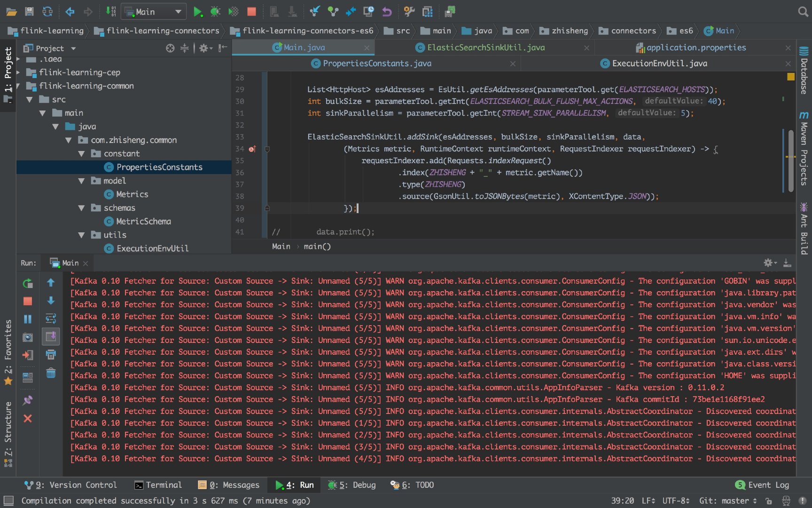Screen dimensions: 812x508
Task: Open 9: Version Control tool window
Action: [70, 485]
